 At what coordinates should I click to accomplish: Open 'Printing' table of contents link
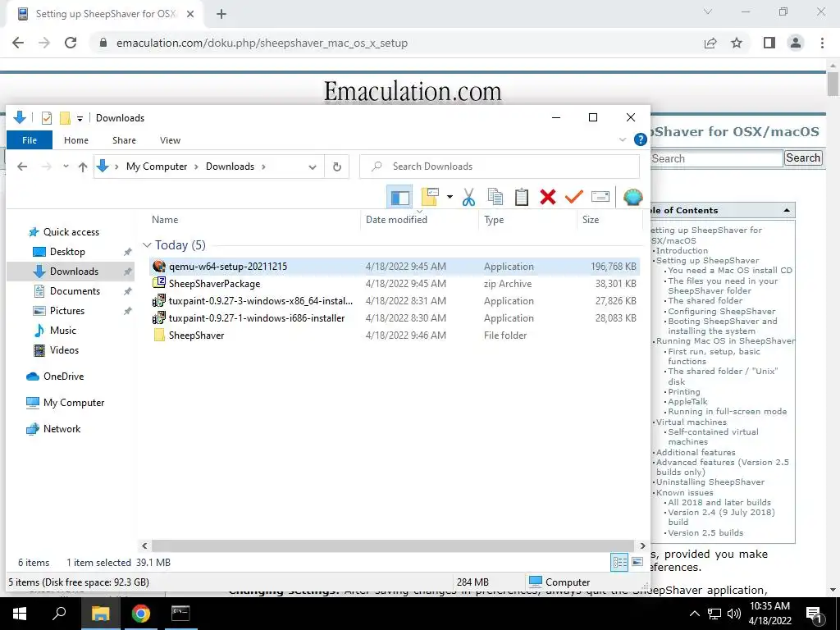click(x=683, y=391)
